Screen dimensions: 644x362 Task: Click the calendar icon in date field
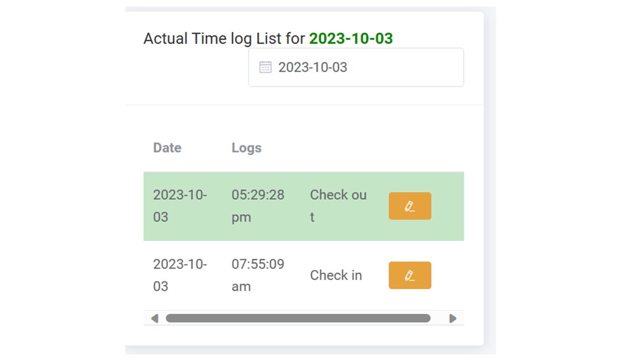(265, 67)
